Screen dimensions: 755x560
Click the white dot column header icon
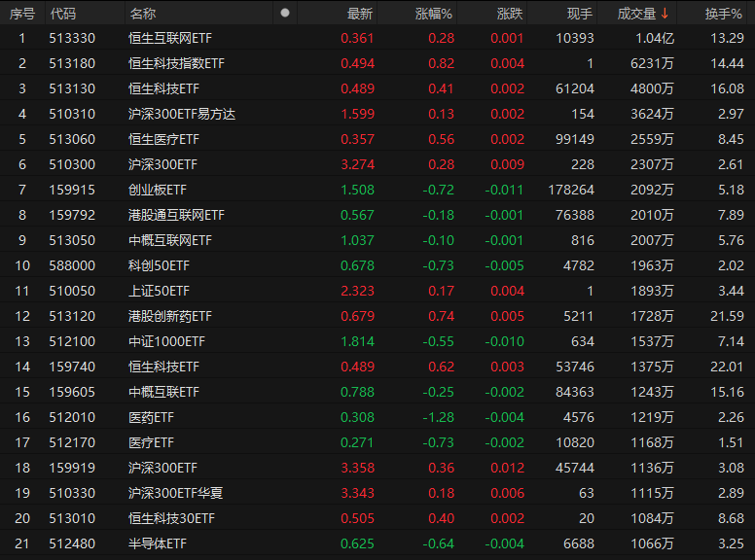pos(285,13)
